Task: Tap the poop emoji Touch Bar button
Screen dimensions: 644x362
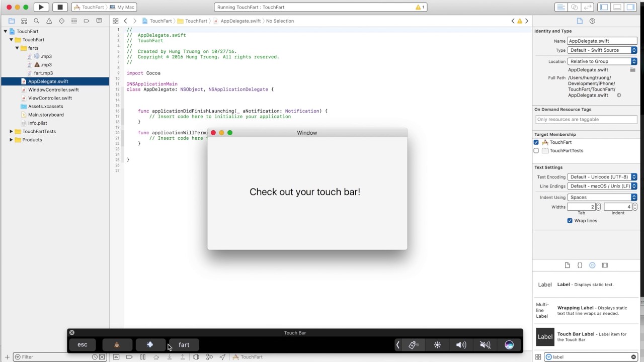Action: click(117, 345)
